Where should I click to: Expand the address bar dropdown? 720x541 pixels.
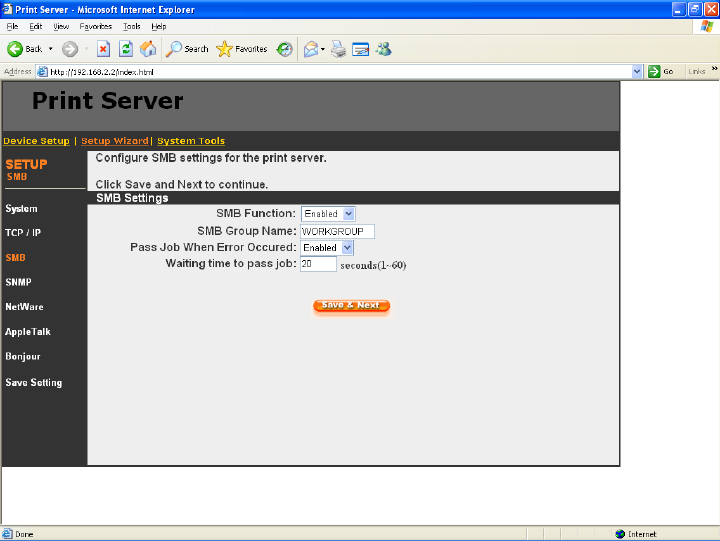coord(637,71)
